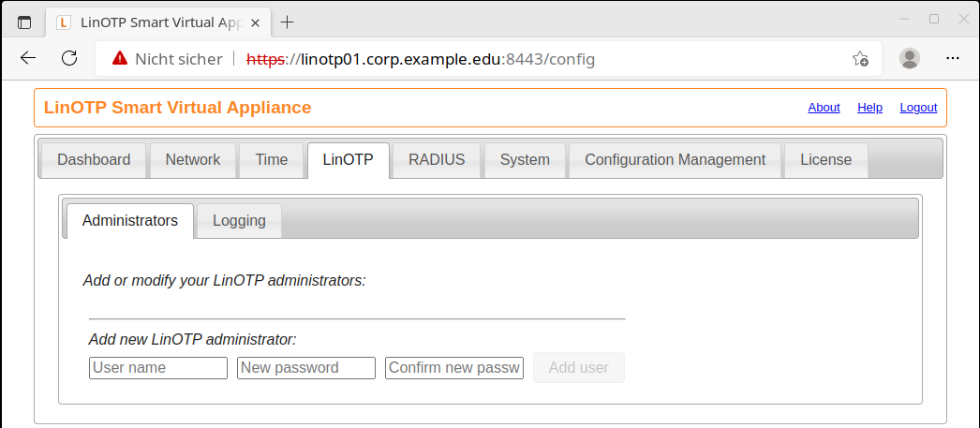Open browser settings and more menu
Image resolution: width=980 pixels, height=428 pixels.
[x=952, y=58]
